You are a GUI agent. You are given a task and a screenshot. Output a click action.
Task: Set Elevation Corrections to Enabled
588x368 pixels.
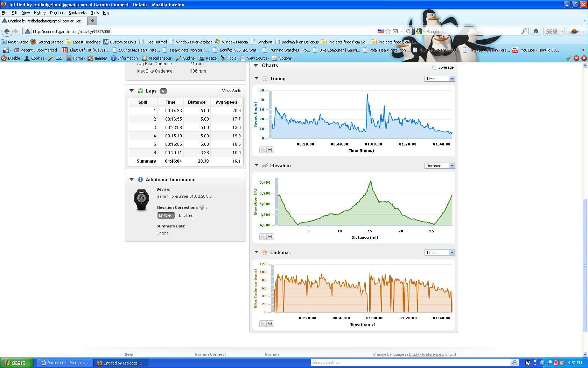[166, 216]
